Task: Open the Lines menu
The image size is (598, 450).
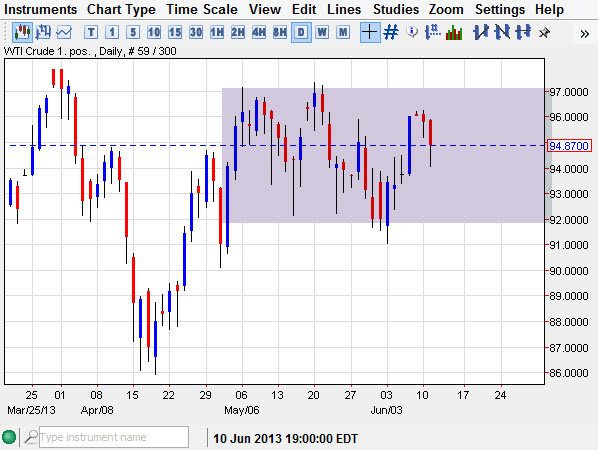Action: 344,9
